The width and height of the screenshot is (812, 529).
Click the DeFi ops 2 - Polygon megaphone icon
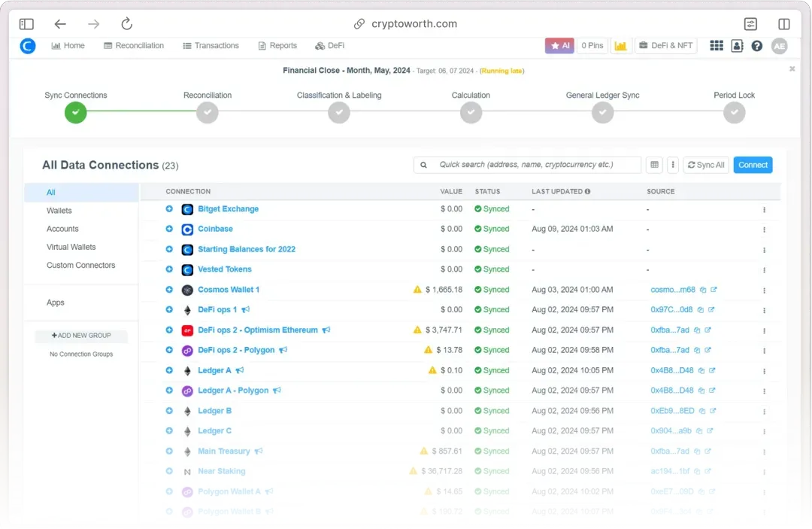[283, 350]
